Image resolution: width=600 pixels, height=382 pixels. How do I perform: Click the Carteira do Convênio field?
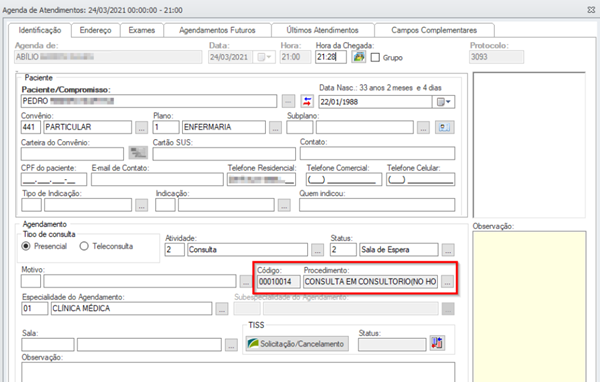[x=72, y=153]
